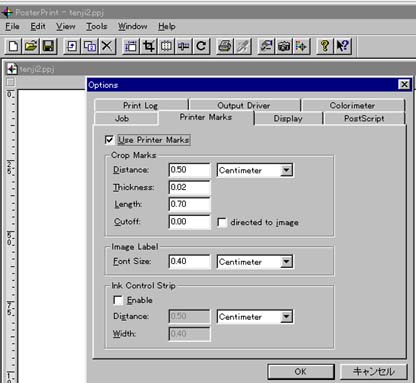Click the New document toolbar icon

[13, 46]
